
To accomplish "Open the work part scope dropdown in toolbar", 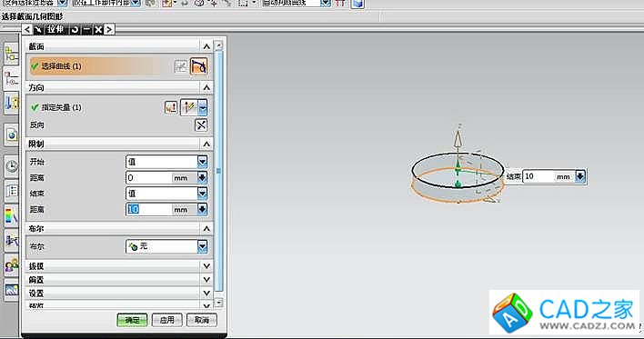I will 136,4.
